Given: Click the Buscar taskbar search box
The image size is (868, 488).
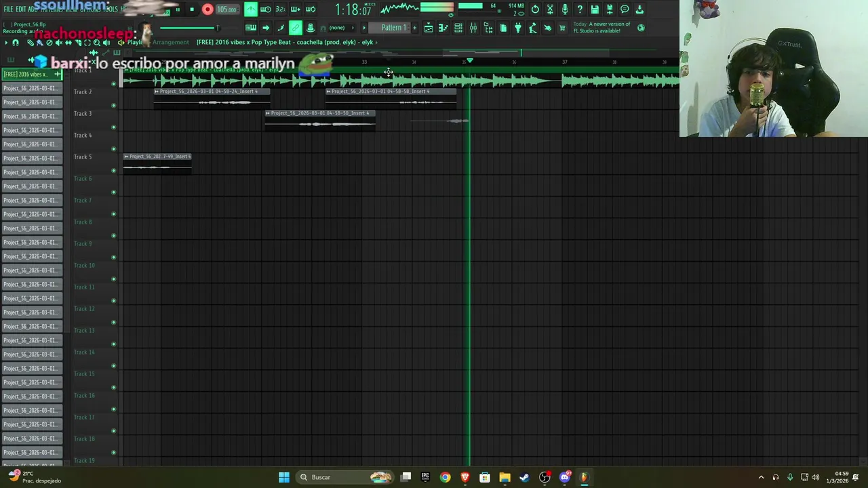Looking at the screenshot, I should point(346,477).
